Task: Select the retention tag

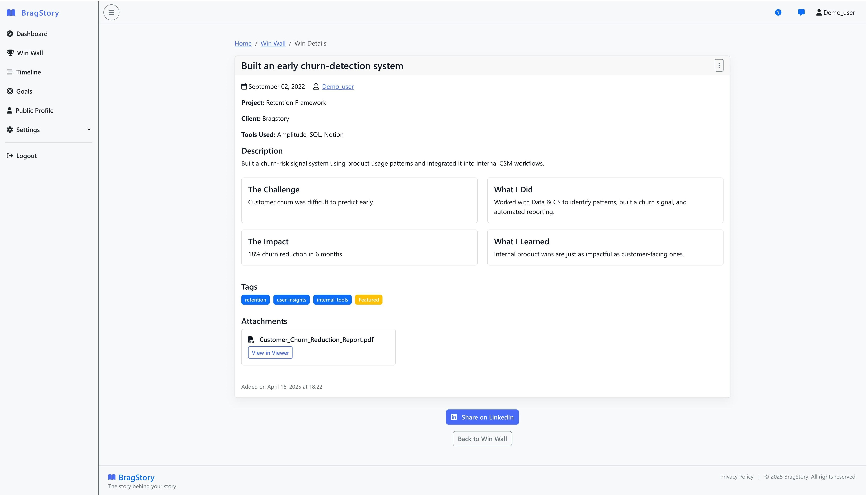Action: [256, 300]
